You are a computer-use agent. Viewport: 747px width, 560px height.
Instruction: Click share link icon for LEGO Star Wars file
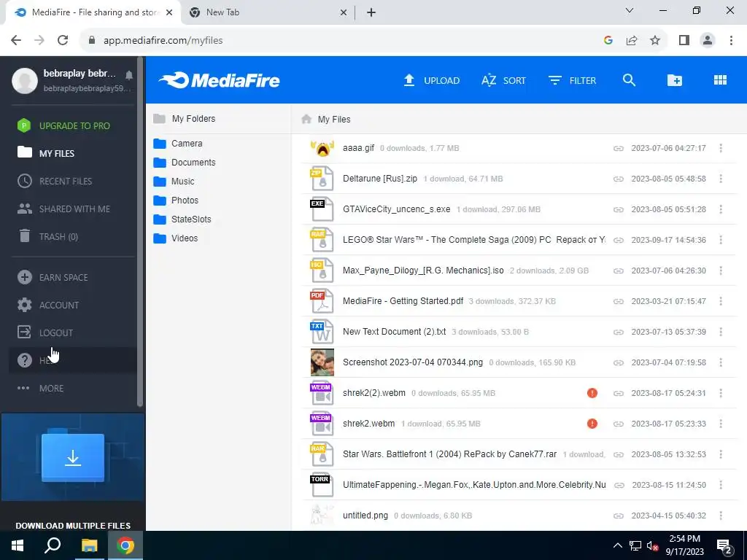click(619, 240)
